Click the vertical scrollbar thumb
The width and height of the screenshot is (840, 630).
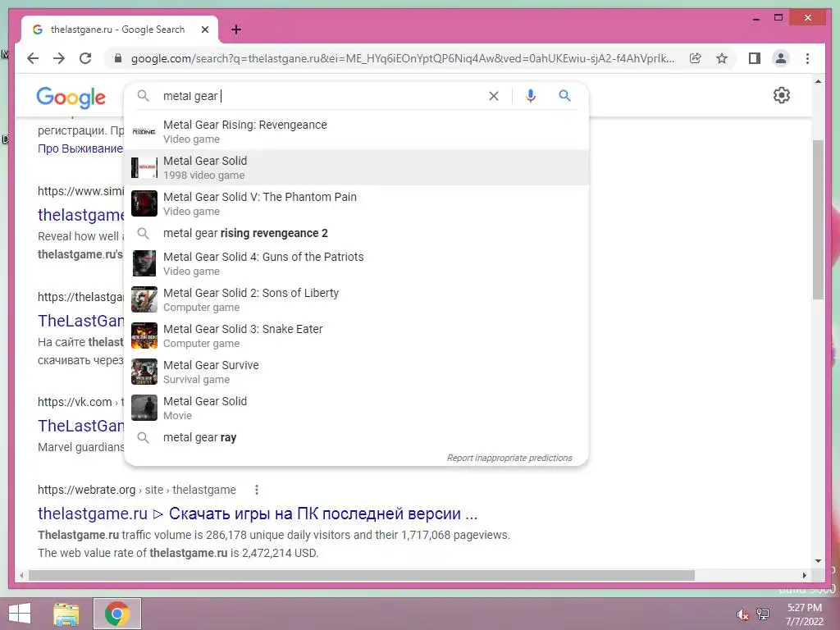tap(818, 220)
